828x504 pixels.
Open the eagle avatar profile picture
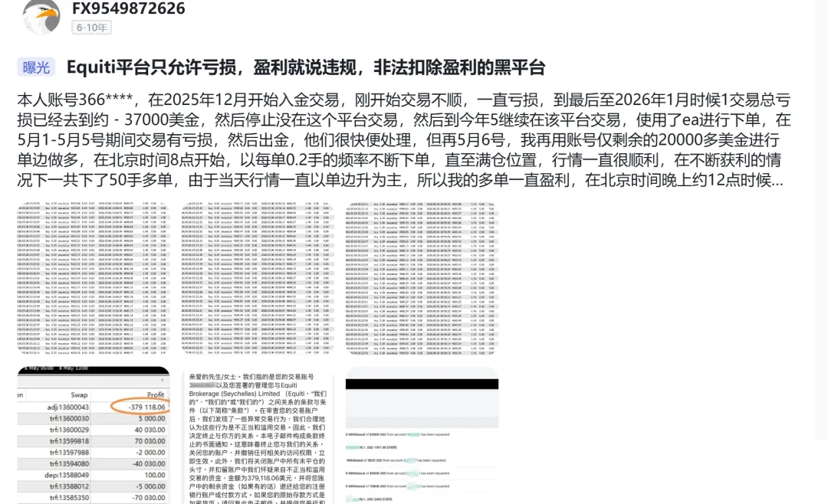click(41, 16)
